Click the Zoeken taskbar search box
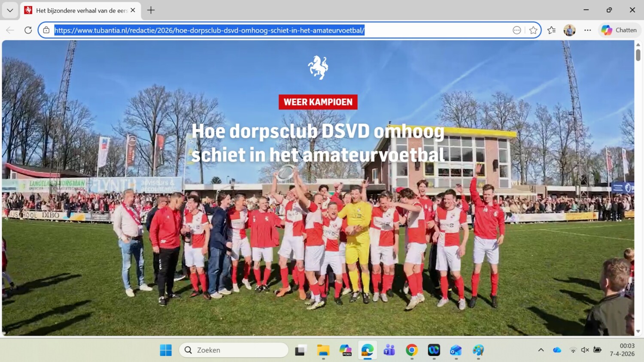Viewport: 644px width, 362px height. pos(234,350)
